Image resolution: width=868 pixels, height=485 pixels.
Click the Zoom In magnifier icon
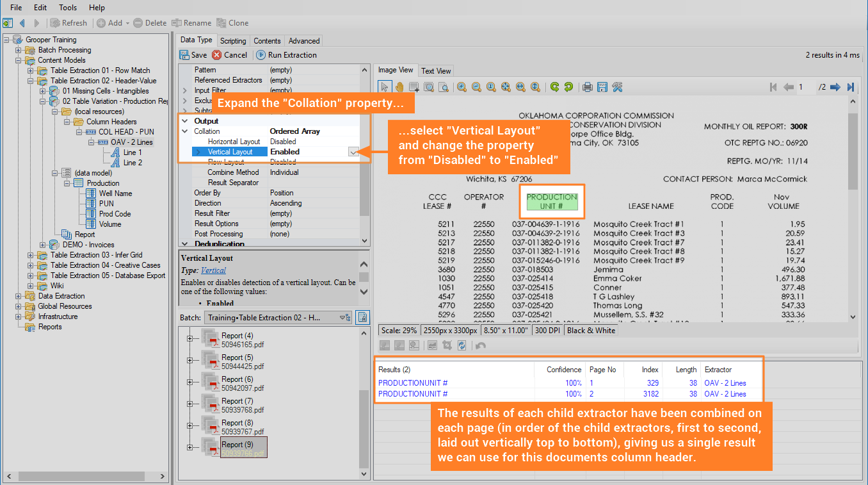coord(462,87)
